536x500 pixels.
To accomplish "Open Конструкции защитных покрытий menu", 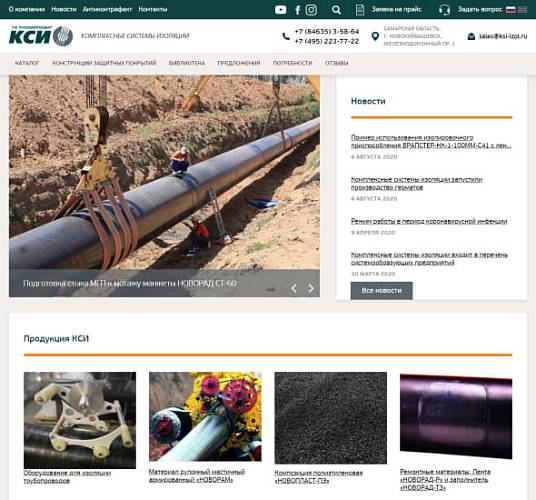I will 104,63.
